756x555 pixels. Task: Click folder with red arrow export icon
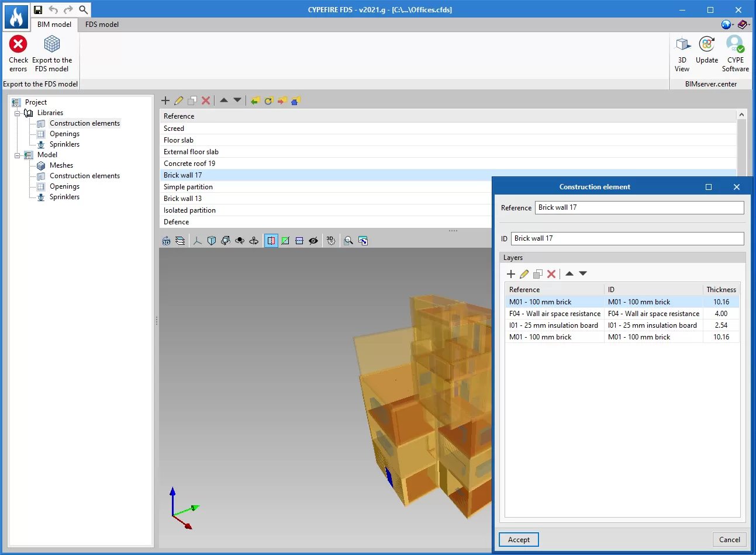[x=282, y=100]
